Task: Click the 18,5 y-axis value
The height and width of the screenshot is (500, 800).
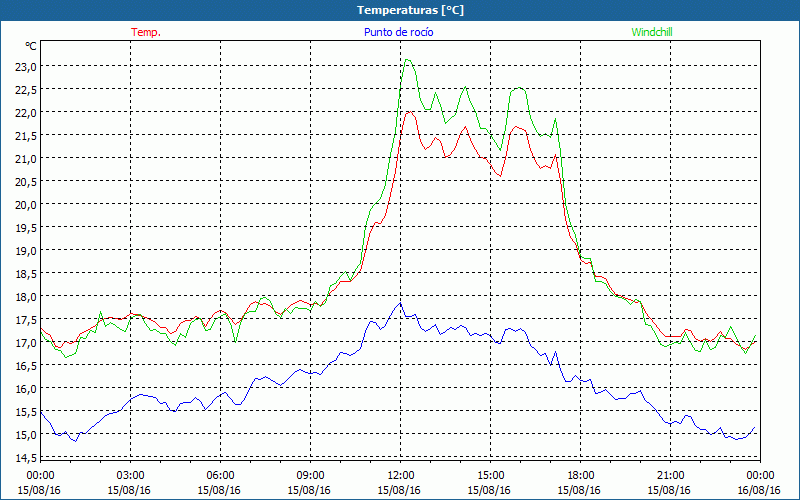Action: coord(26,273)
